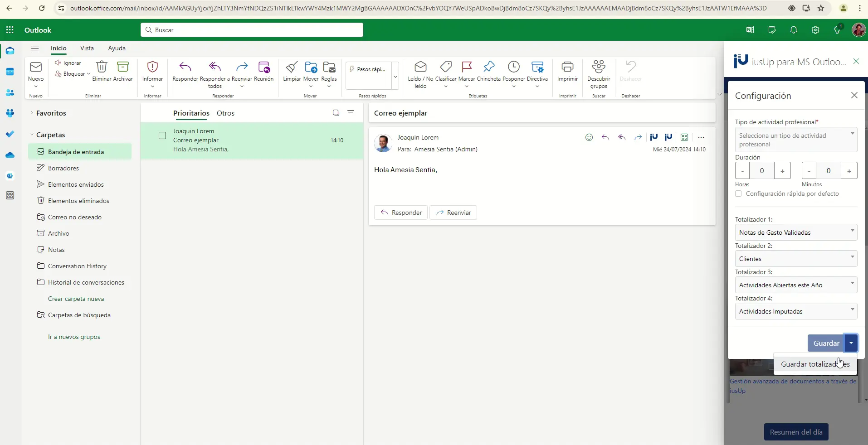Increase Horas with the plus button
The image size is (868, 445).
click(782, 171)
